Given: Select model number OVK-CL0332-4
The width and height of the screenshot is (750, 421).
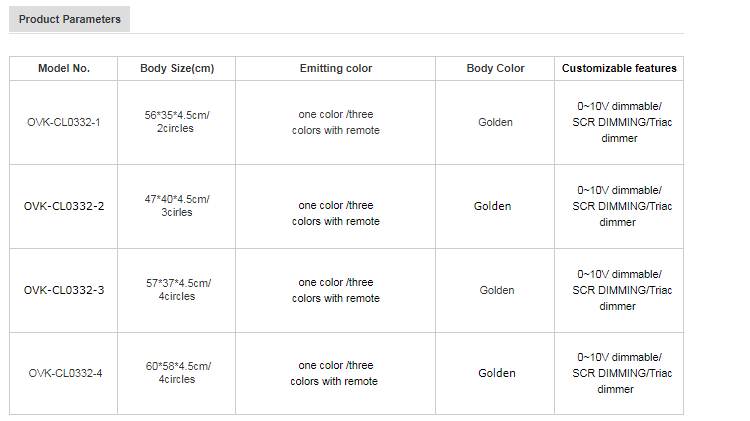Looking at the screenshot, I should tap(65, 373).
